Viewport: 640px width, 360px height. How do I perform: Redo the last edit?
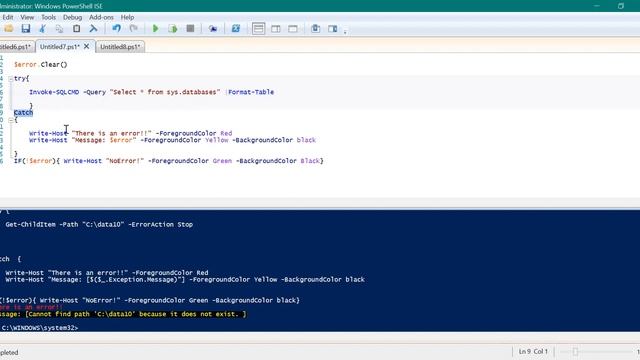point(133,29)
